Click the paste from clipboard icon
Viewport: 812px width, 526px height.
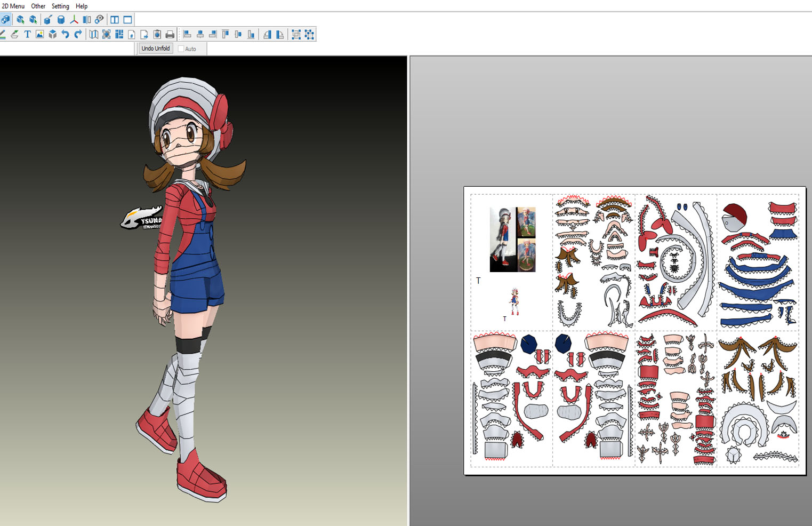(x=157, y=34)
